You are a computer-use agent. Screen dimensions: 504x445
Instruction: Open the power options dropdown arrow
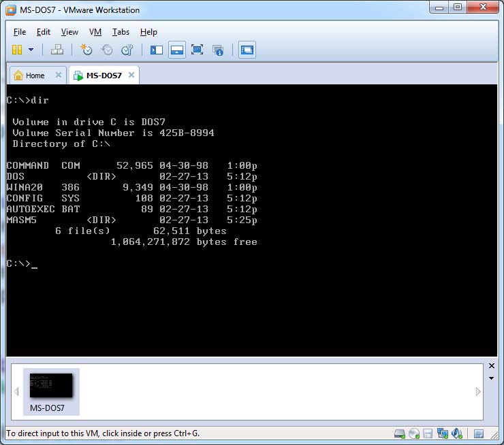31,50
